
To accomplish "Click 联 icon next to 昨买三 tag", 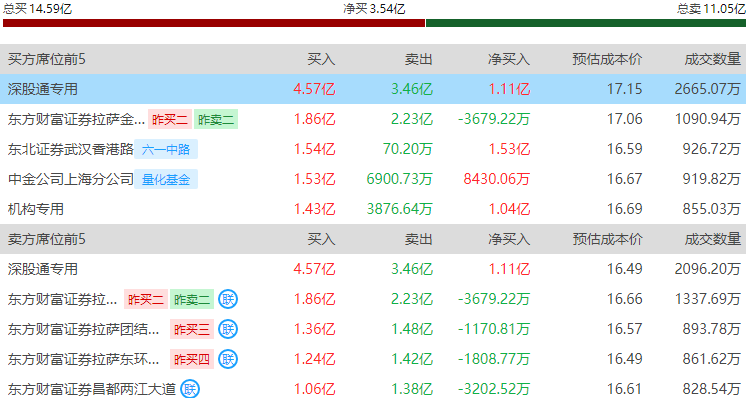I will tap(228, 329).
